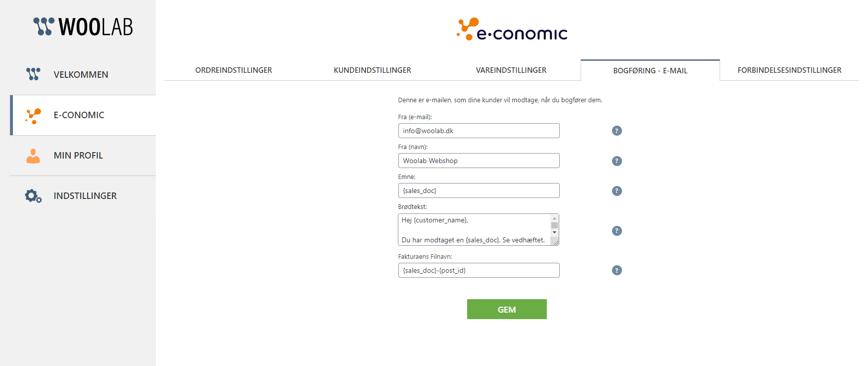Select E-CONOMIC in the sidebar menu

79,115
